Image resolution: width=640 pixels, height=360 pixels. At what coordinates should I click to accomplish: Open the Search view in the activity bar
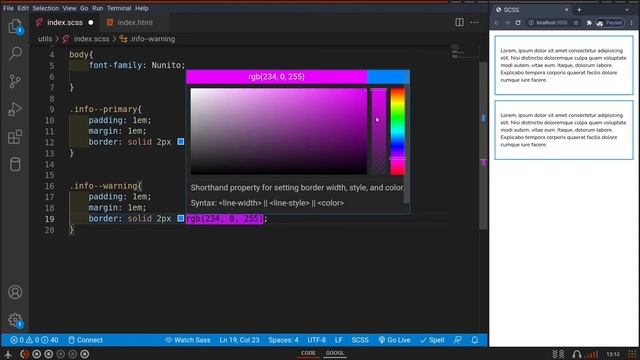coord(15,53)
